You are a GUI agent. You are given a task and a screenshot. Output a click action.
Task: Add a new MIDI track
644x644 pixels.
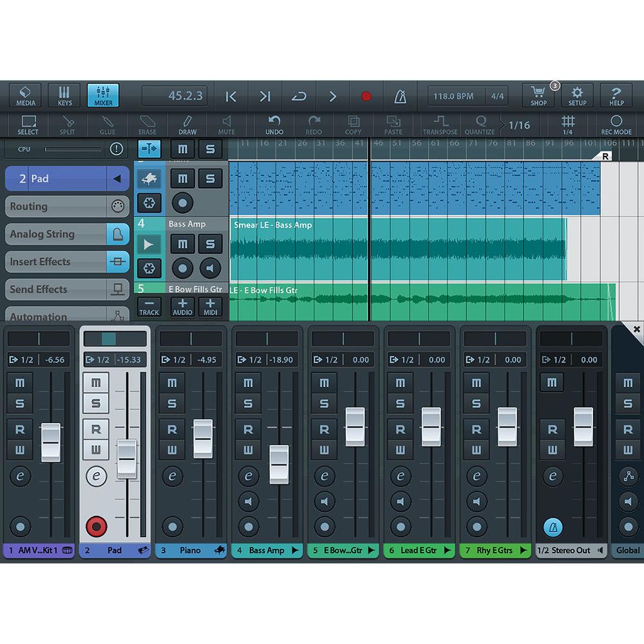point(210,307)
